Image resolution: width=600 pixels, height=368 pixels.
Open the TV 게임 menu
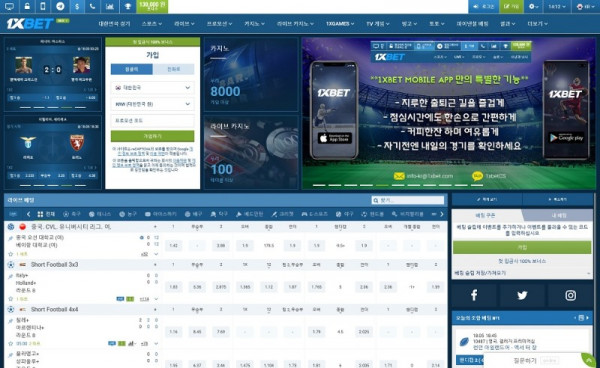(x=378, y=24)
